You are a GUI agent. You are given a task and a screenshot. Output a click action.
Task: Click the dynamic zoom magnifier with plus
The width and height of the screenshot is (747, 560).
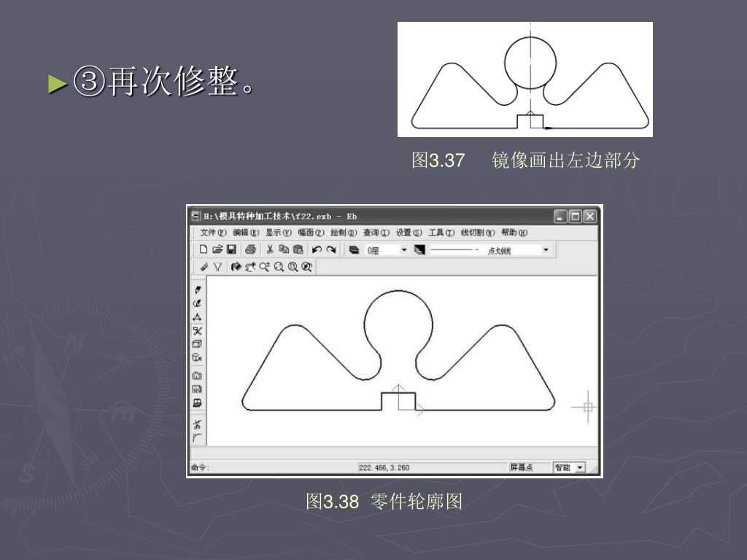coord(264,267)
